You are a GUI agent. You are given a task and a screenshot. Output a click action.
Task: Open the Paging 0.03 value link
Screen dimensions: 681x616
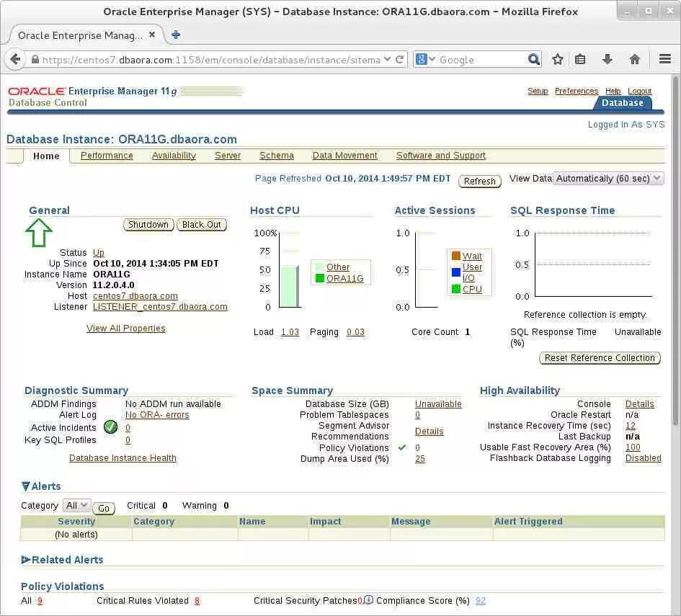click(355, 332)
